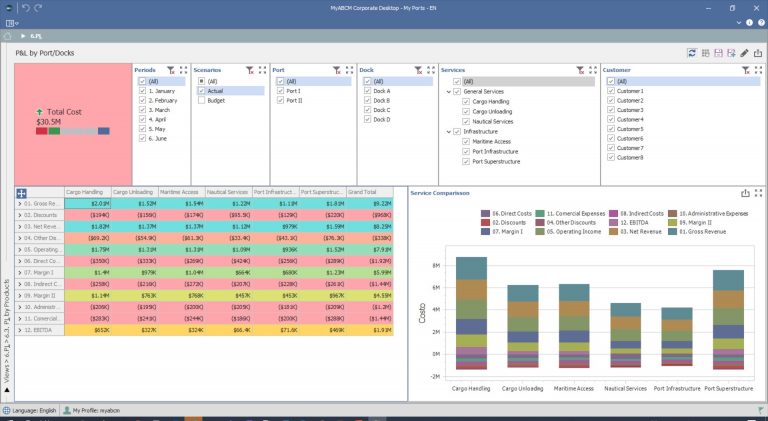Collapse the Infrastructure services group

446,131
